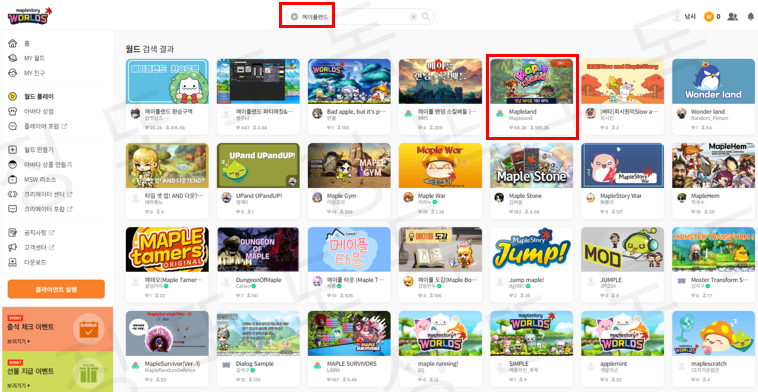Open the 공지사항 notice icon
Screen dimensions: 758x392
click(13, 232)
